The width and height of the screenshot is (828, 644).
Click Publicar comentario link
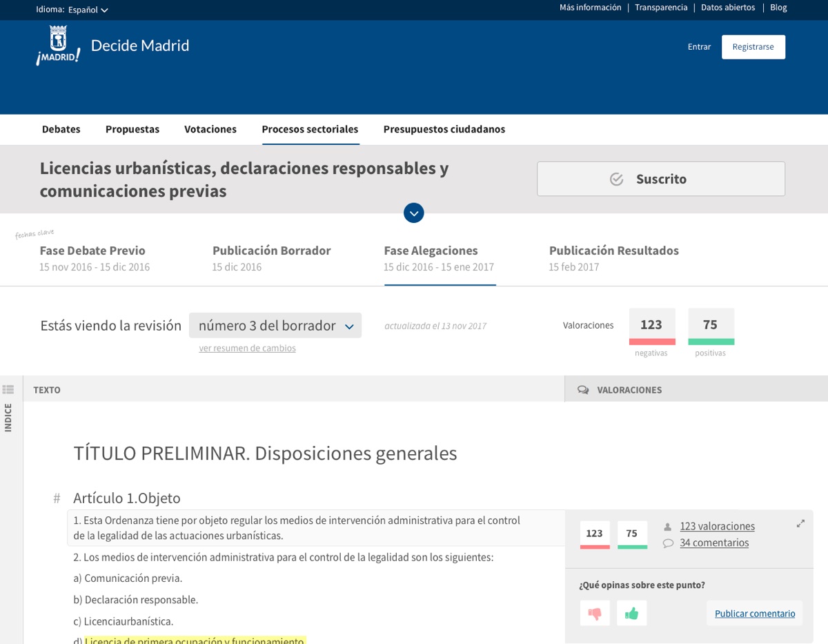point(754,614)
